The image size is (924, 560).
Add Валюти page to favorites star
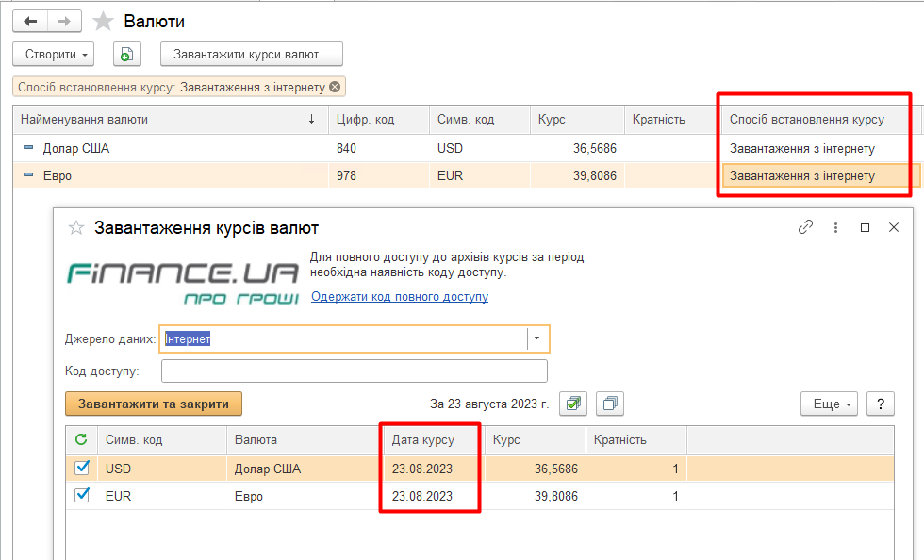click(x=104, y=22)
